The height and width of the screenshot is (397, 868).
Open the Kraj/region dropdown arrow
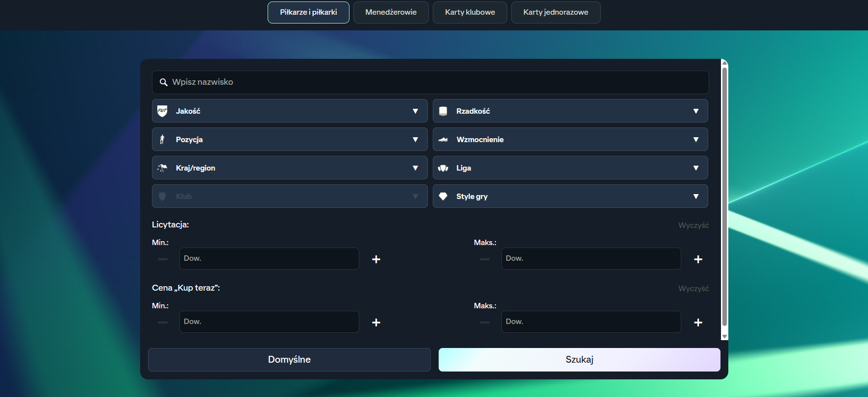(416, 168)
